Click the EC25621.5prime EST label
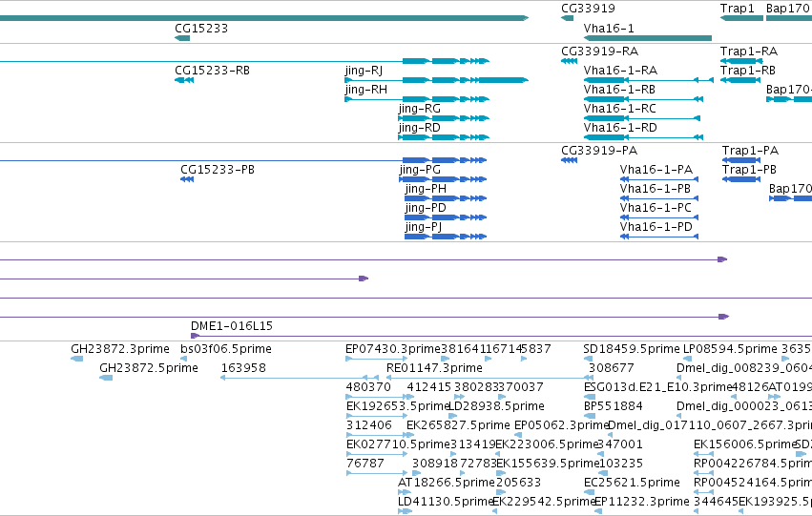The image size is (812, 516). point(632,483)
